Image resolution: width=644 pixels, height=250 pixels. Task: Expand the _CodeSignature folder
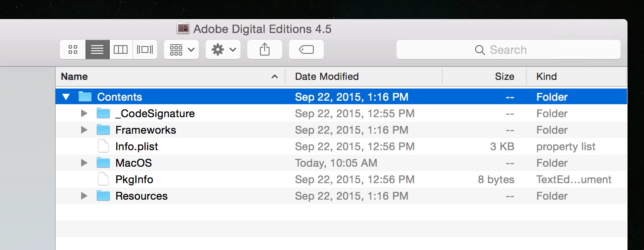coord(84,114)
